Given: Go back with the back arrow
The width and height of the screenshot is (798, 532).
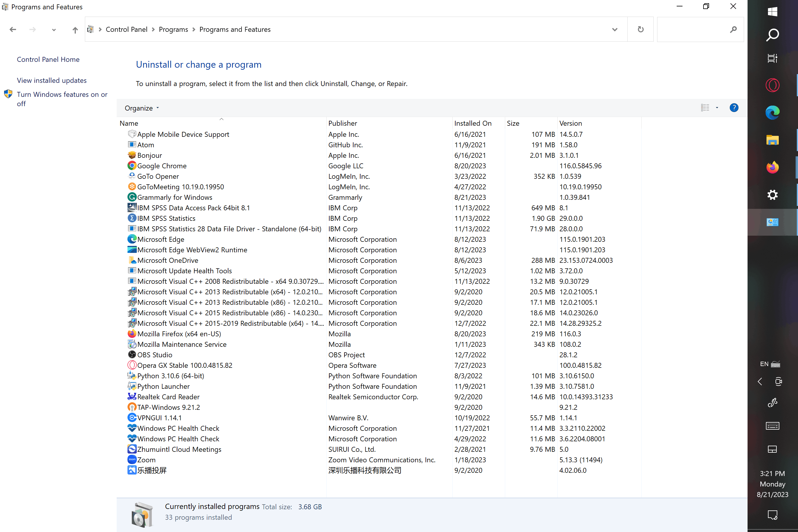Looking at the screenshot, I should (13, 29).
